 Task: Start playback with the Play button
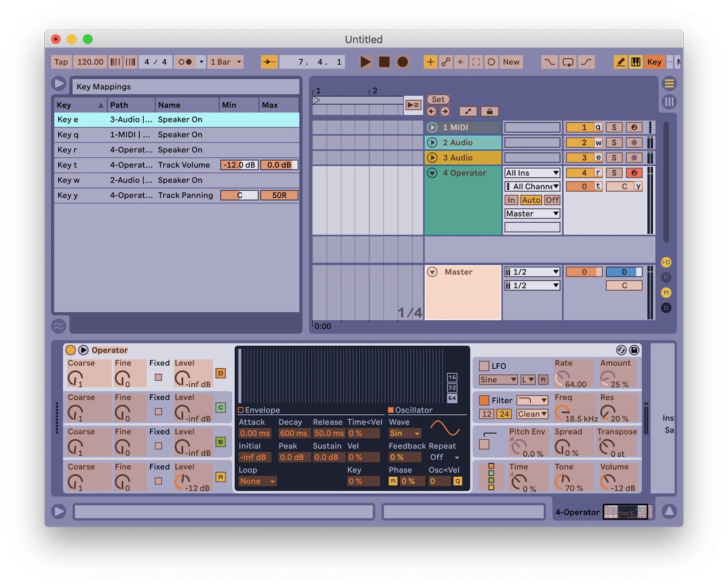click(x=366, y=62)
